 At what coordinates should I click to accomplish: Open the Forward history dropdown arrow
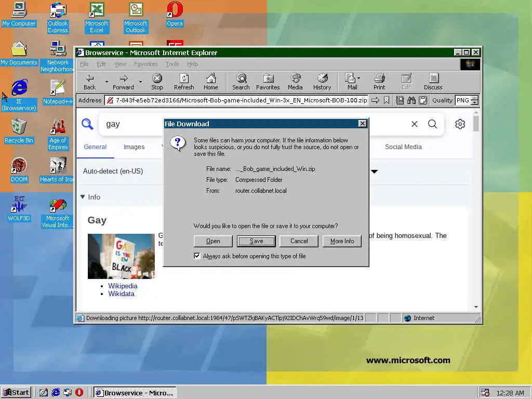tap(140, 82)
